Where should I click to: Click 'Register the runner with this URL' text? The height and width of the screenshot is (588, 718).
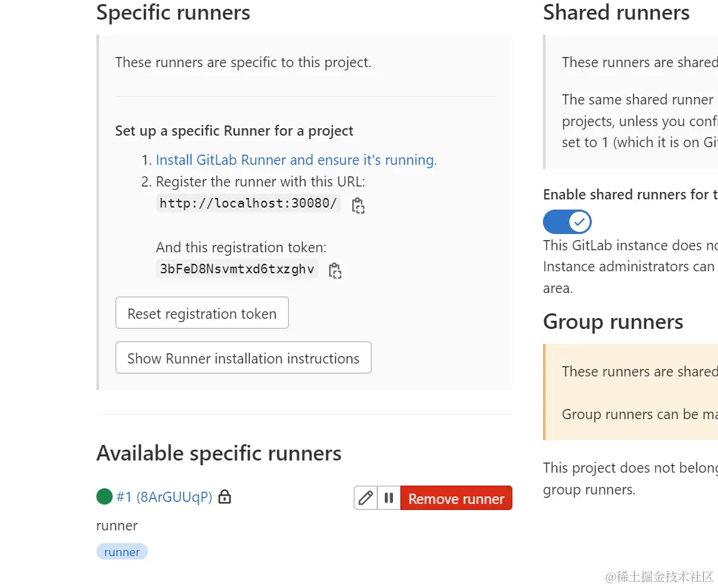click(260, 182)
